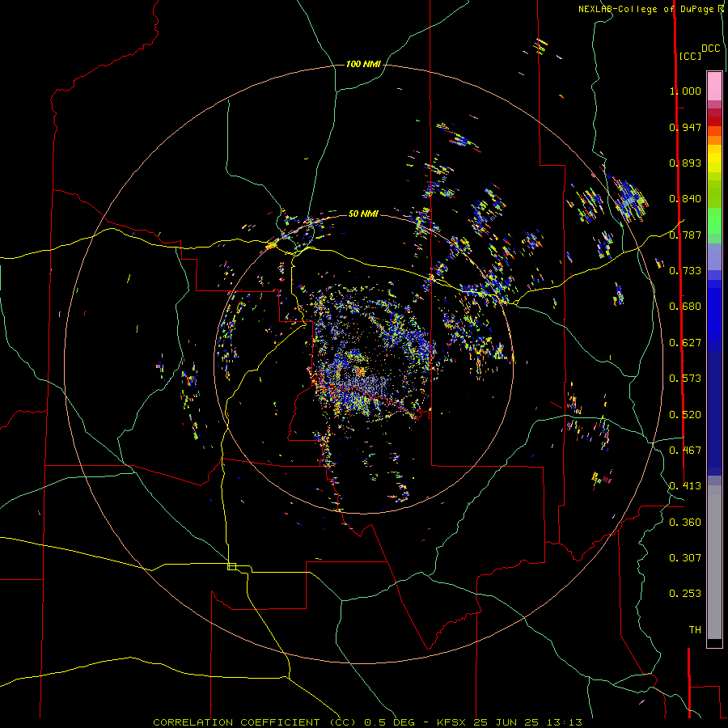Click the TH threshold label in legend
This screenshot has width=728, height=728.
[x=695, y=630]
